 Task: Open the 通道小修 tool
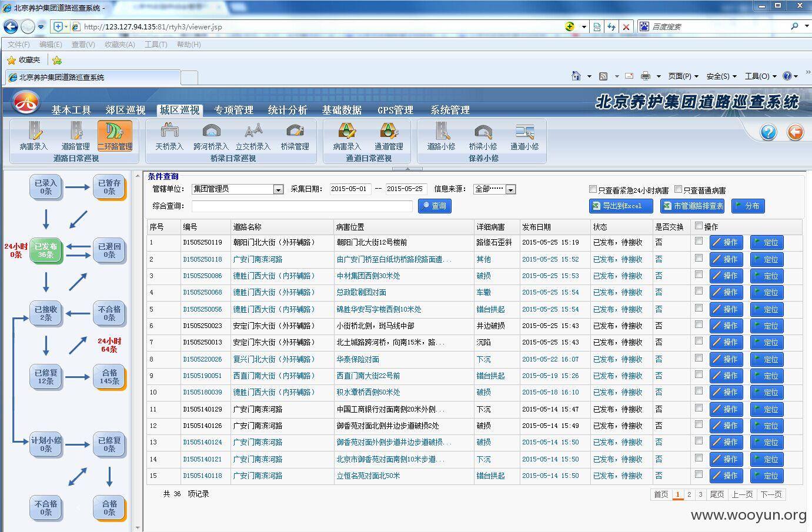pos(524,136)
